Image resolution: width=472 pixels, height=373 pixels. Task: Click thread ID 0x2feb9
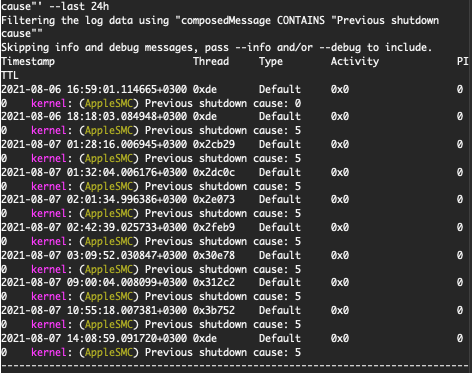(x=214, y=227)
